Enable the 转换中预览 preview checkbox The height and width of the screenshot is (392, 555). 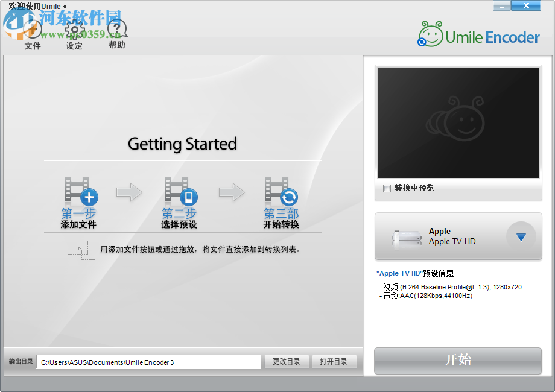point(385,188)
